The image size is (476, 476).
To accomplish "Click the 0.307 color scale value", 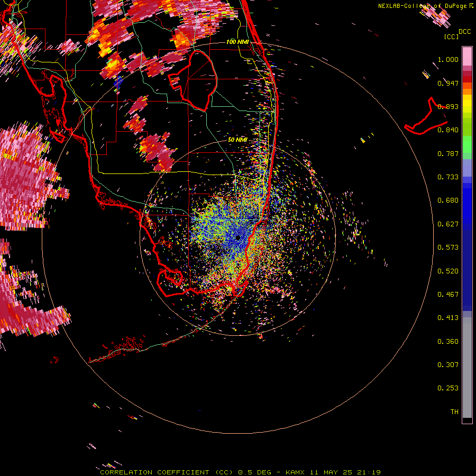I will [448, 365].
